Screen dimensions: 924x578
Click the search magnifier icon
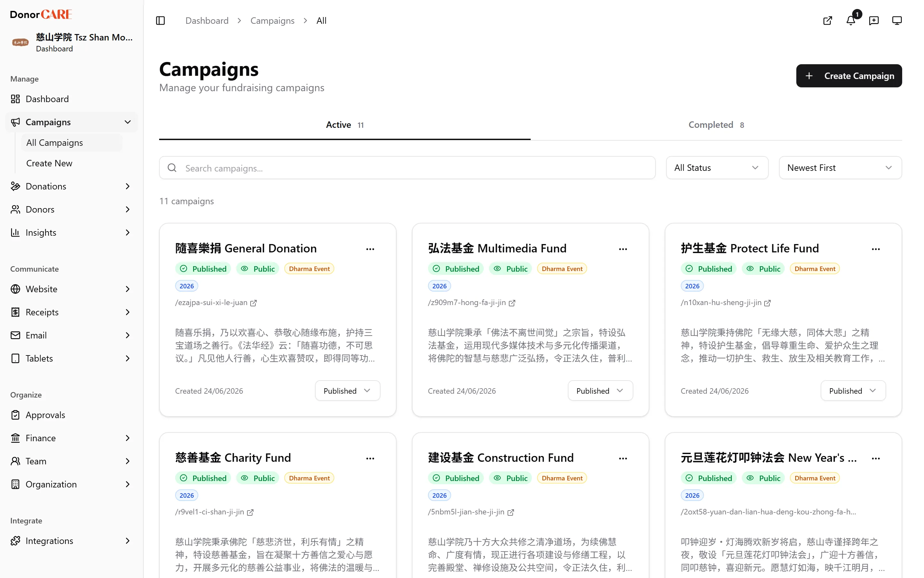[x=172, y=168]
